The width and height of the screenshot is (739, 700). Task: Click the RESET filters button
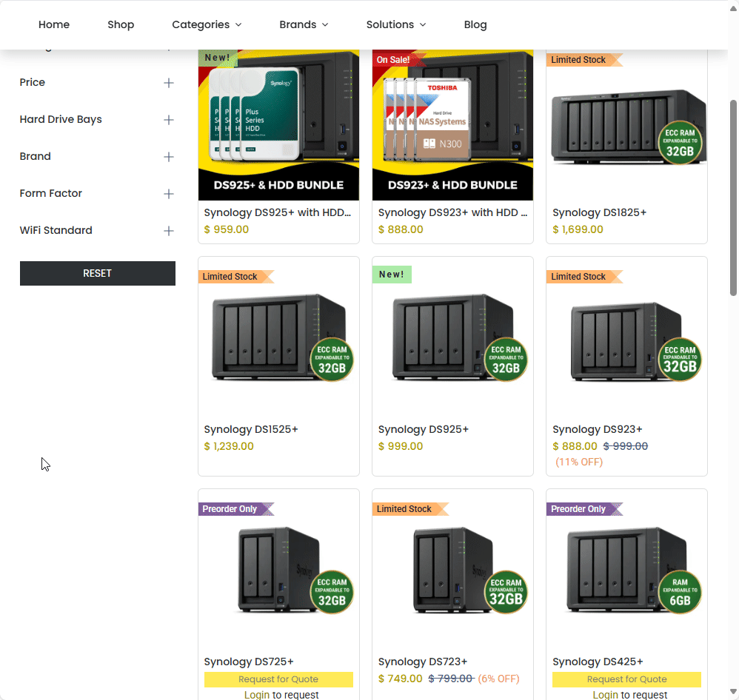98,273
